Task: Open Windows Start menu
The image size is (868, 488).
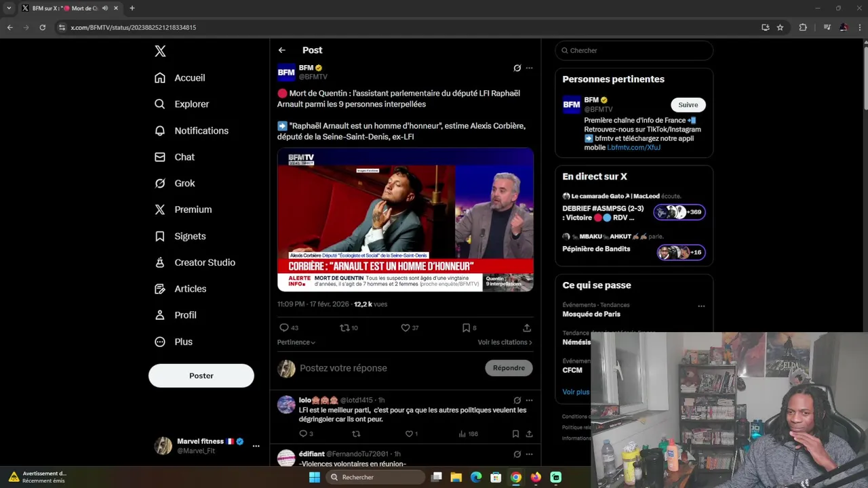Action: [315, 477]
